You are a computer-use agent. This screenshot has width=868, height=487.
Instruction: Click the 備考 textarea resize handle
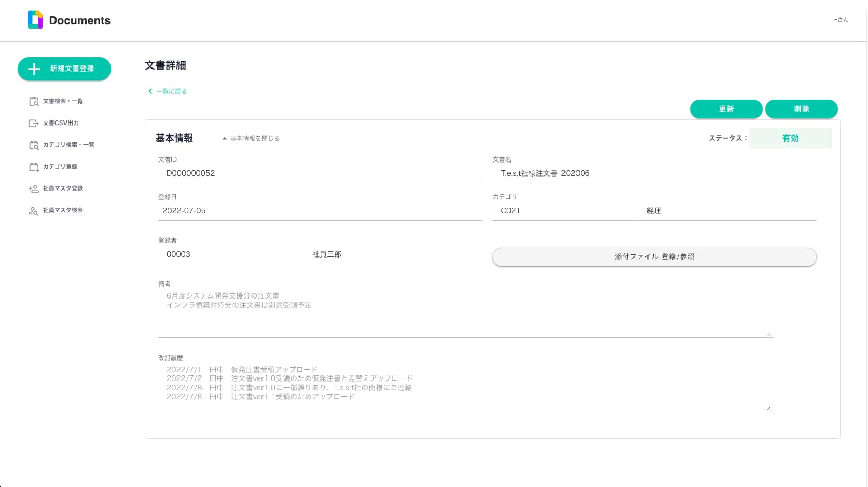768,335
